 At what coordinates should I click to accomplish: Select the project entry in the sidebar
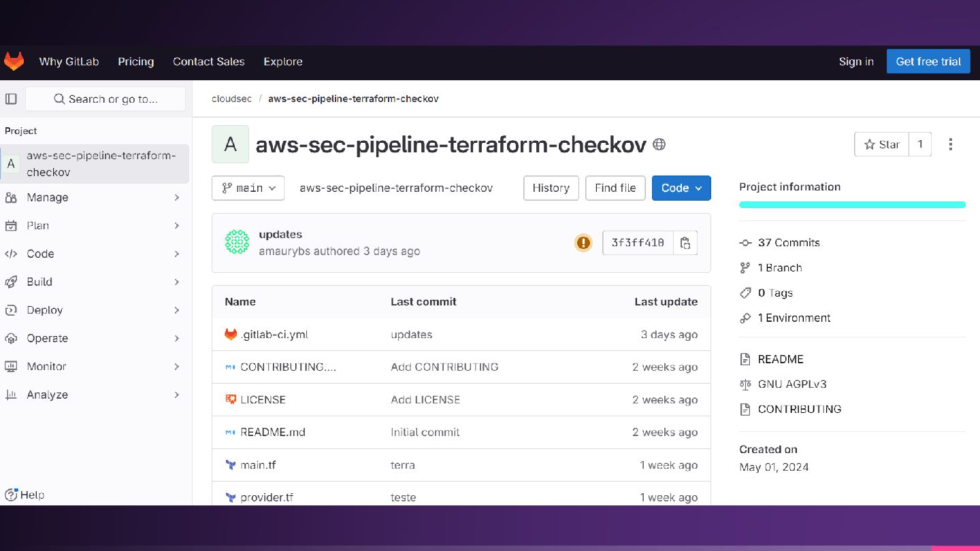(95, 164)
